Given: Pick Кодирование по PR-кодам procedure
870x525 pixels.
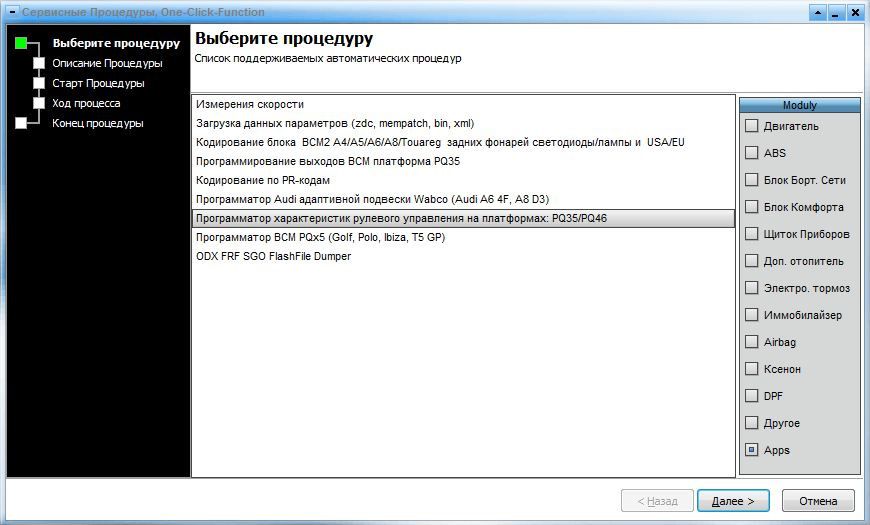Looking at the screenshot, I should pyautogui.click(x=463, y=180).
